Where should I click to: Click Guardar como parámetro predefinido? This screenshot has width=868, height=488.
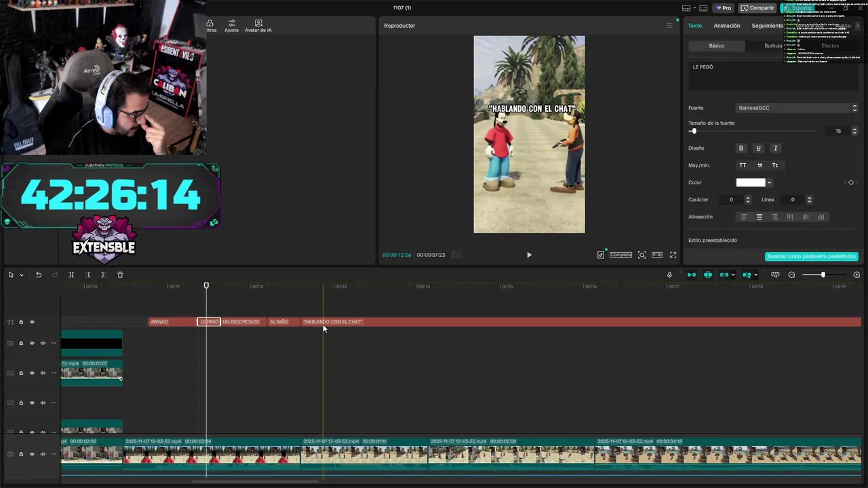pyautogui.click(x=812, y=257)
